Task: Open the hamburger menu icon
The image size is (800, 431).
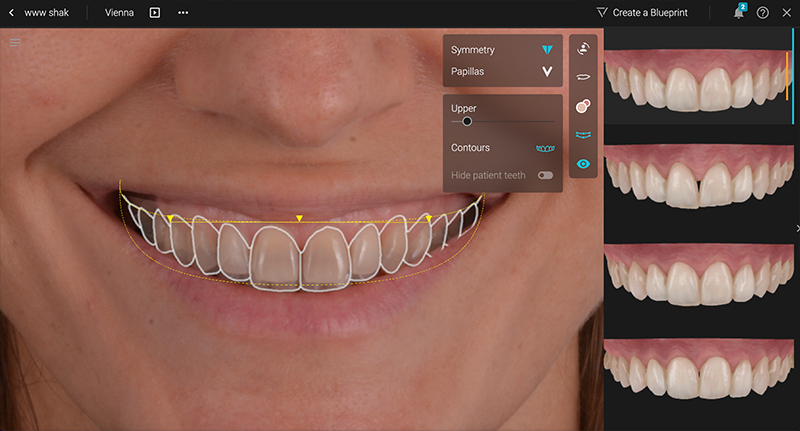Action: [x=15, y=42]
